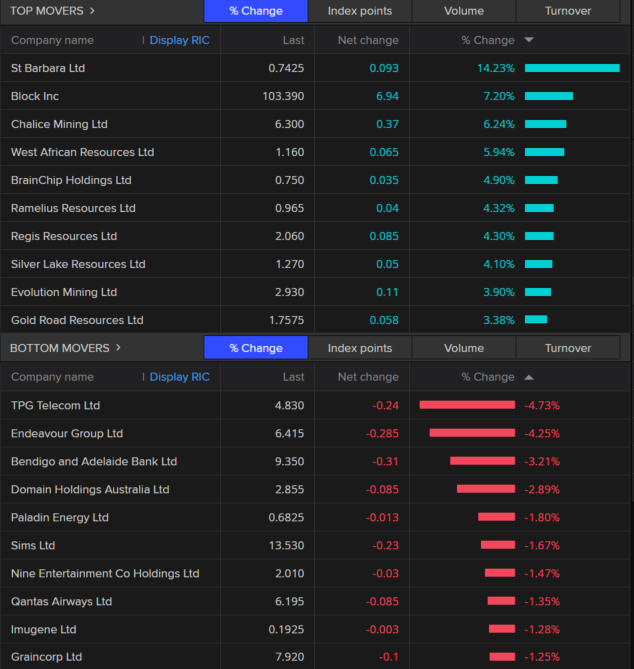The image size is (634, 669).
Task: Switch to Index points tab in Bottom Movers
Action: point(360,348)
